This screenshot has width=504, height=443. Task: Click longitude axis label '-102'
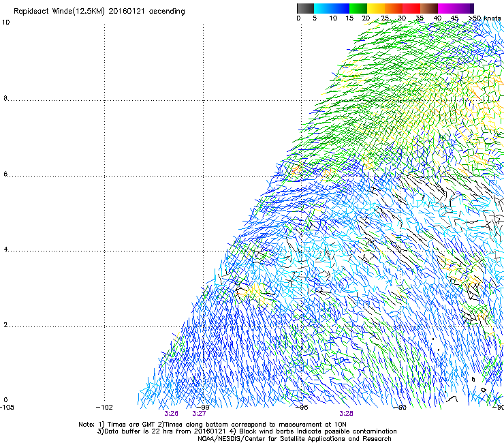(x=104, y=408)
